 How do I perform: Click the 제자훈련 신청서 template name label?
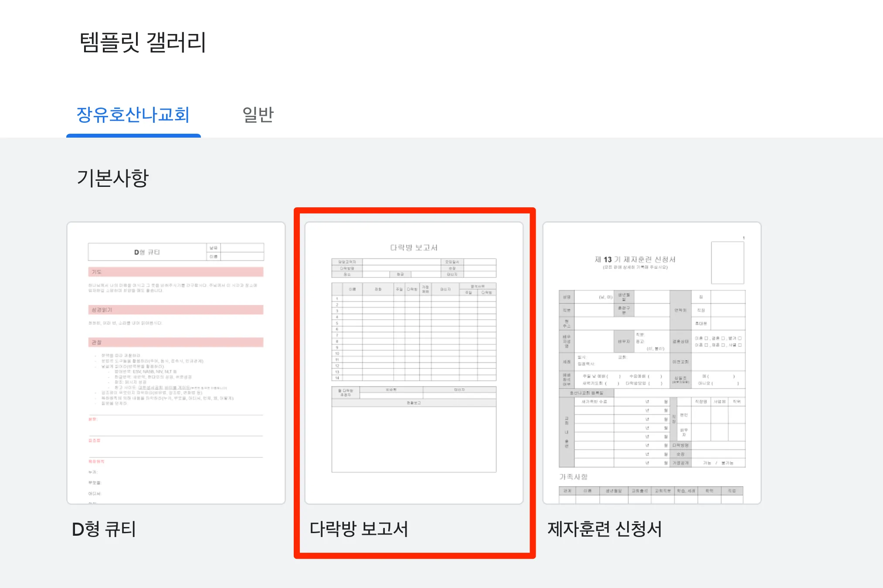pos(605,529)
